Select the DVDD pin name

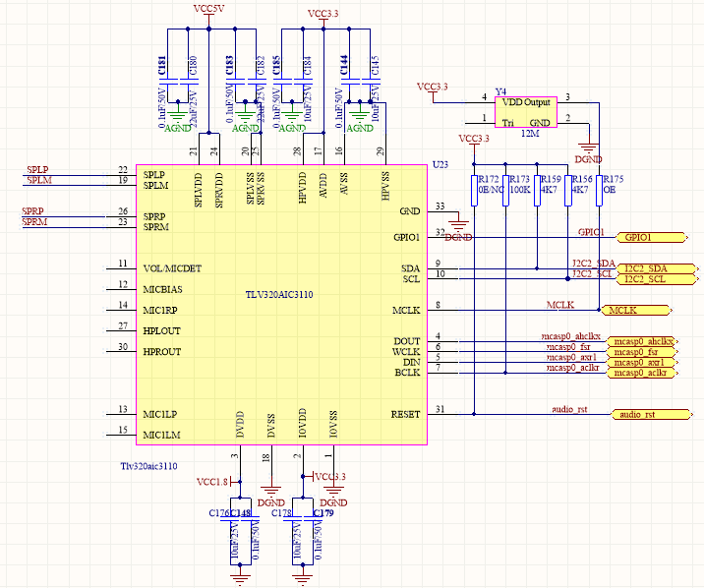coord(240,424)
